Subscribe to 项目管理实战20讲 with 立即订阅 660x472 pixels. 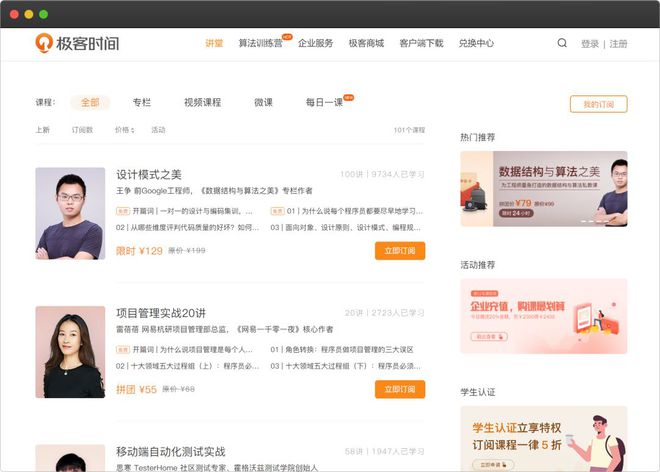400,389
